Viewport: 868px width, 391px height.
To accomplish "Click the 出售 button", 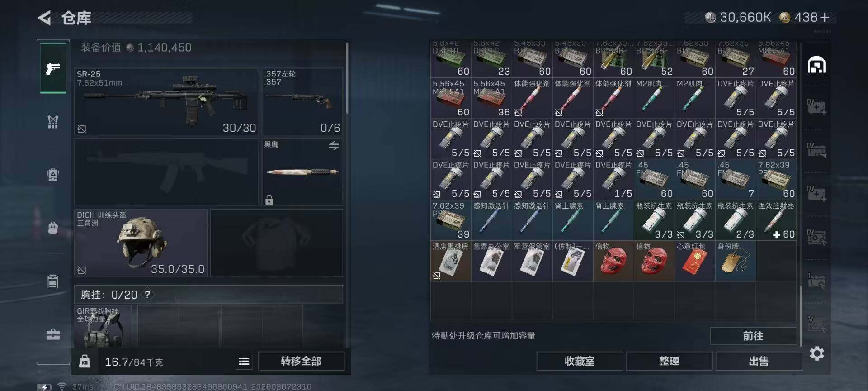I will [759, 361].
